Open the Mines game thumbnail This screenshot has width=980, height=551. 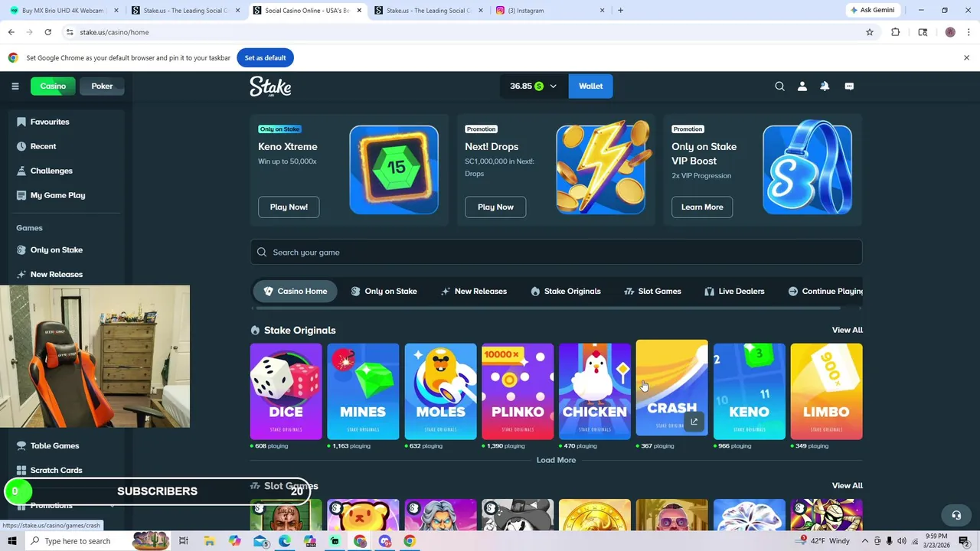click(x=363, y=391)
